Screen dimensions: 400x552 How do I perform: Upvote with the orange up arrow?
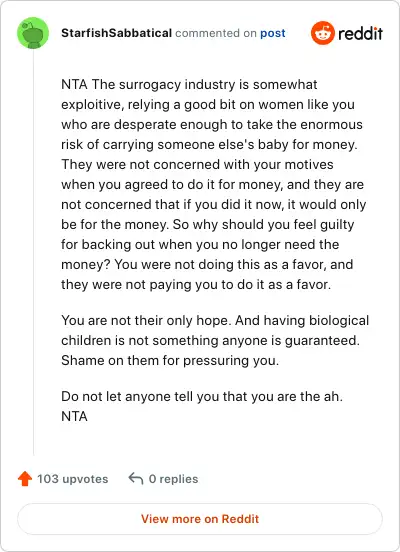click(x=25, y=479)
